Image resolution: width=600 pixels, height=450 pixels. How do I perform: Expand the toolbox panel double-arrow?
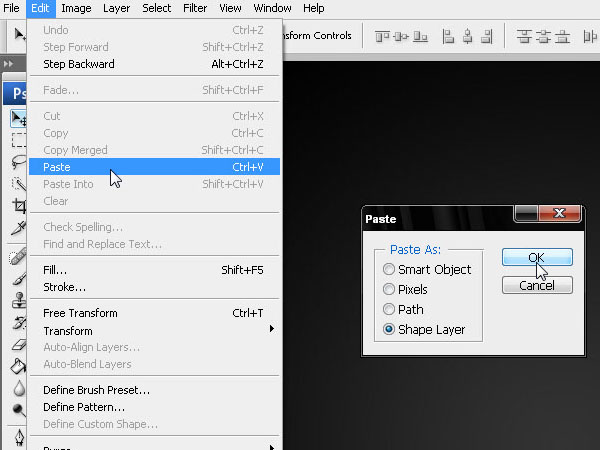[8, 64]
